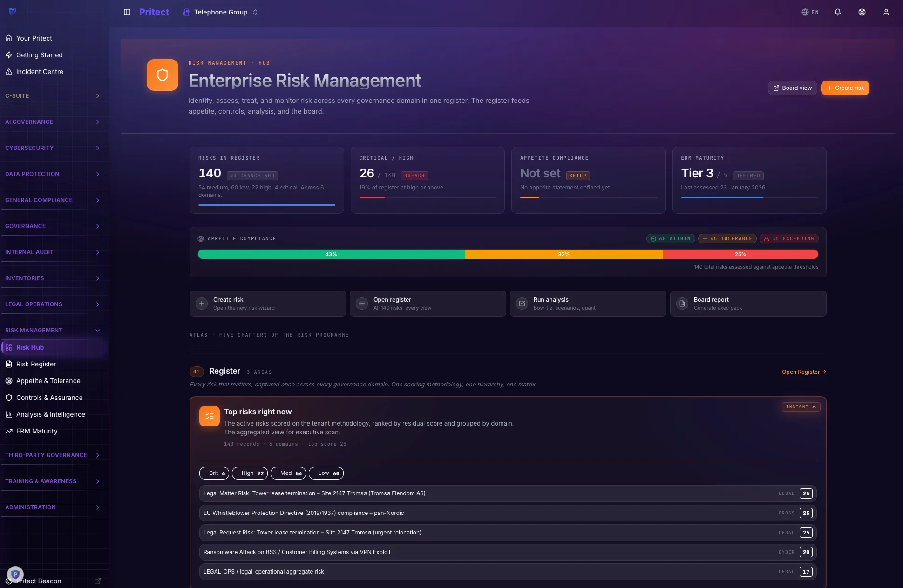Click the orange shield hub icon
The width and height of the screenshot is (903, 588).
163,75
